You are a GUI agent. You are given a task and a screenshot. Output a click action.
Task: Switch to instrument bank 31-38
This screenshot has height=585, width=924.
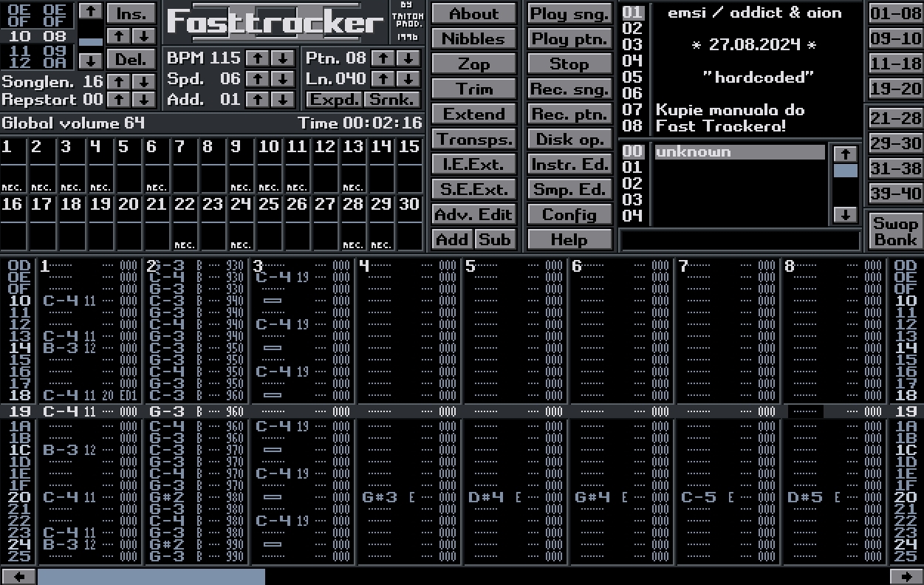tap(895, 168)
